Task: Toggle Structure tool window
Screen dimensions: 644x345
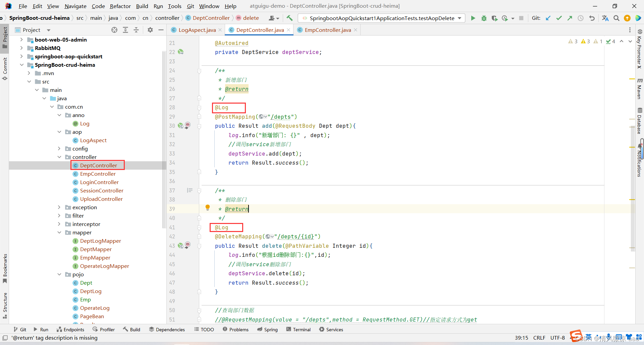Action: [x=5, y=305]
